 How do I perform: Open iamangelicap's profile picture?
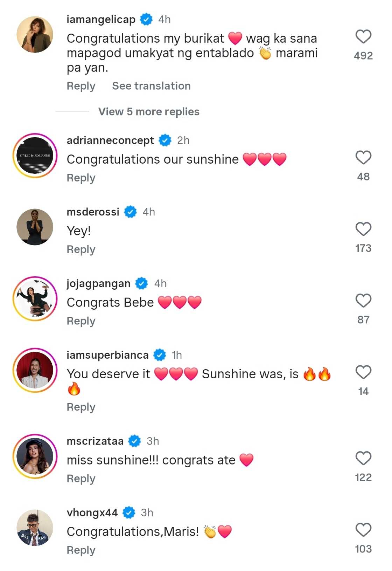[35, 34]
